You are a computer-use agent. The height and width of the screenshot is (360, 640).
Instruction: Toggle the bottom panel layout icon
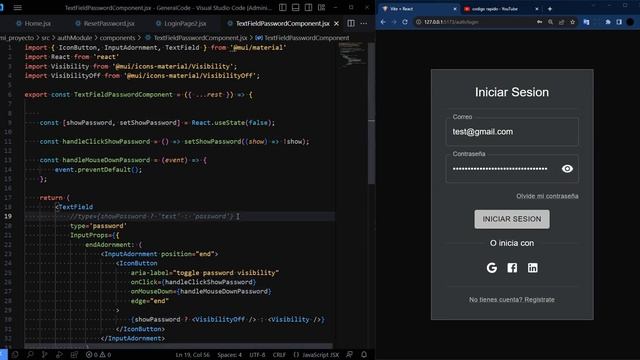296,8
